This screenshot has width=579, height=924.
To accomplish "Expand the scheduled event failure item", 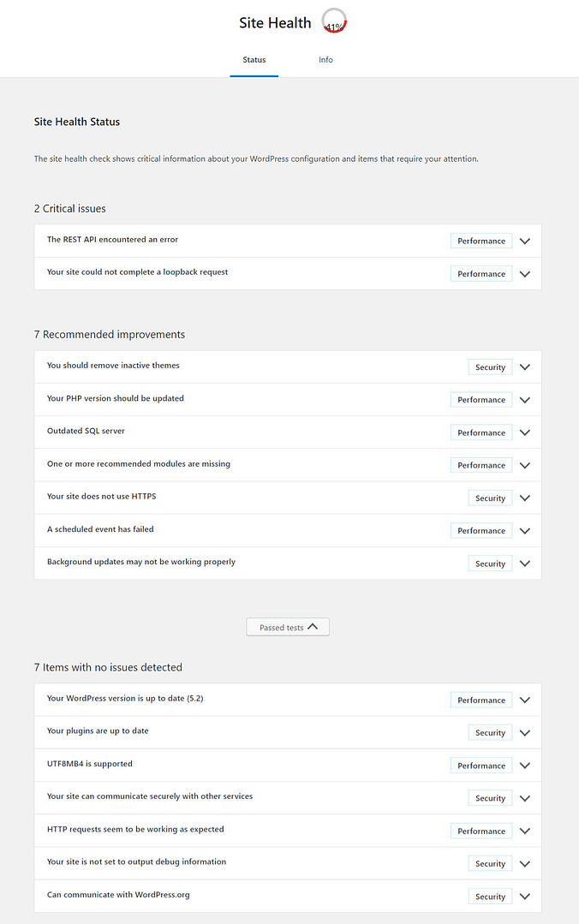I will coord(524,530).
